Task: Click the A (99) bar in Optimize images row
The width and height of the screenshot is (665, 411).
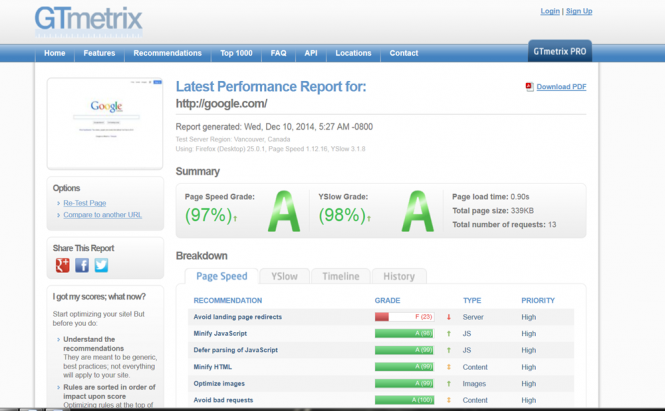Action: point(404,383)
